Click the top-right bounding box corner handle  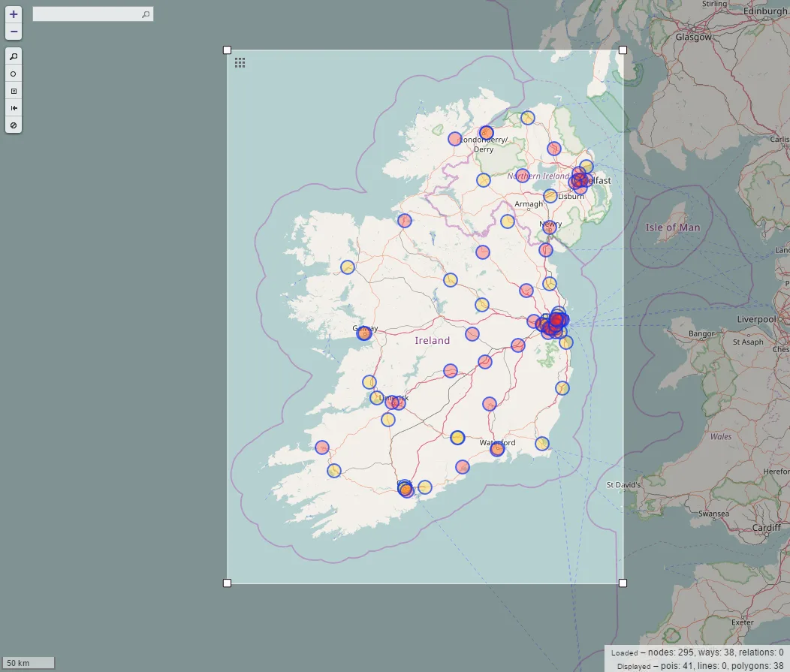(623, 50)
